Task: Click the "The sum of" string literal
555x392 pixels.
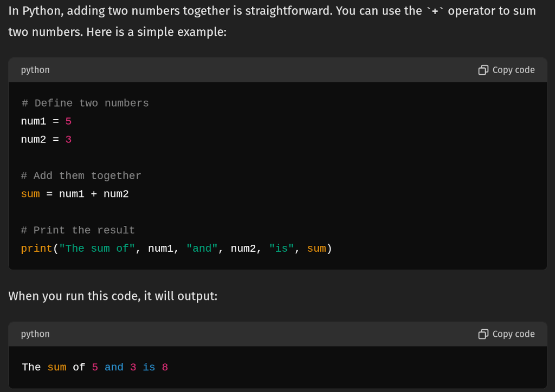Action: (97, 249)
